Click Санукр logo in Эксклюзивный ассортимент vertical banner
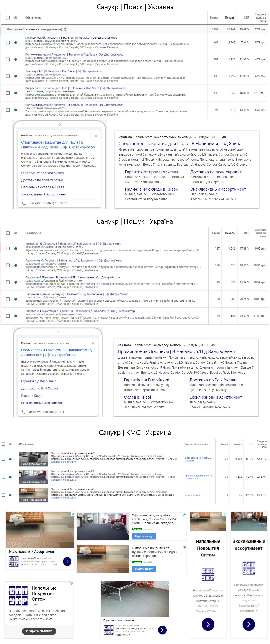The height and width of the screenshot is (644, 270). [249, 568]
